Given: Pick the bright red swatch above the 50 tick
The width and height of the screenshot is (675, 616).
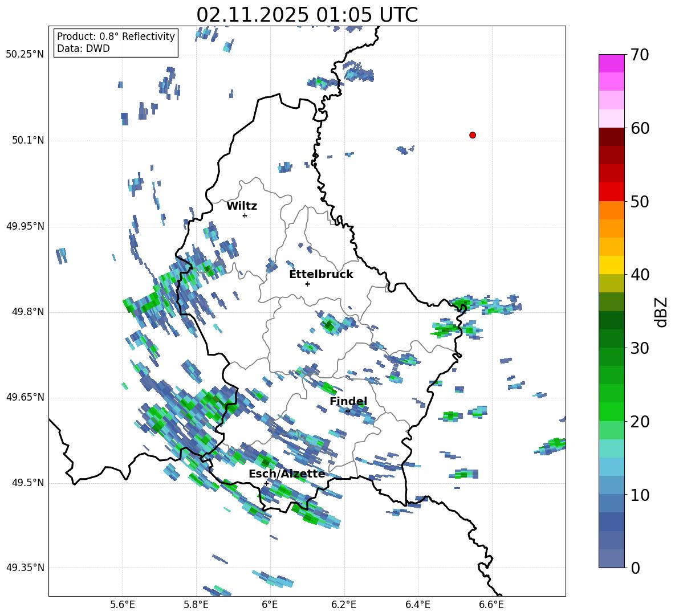Looking at the screenshot, I should coord(611,192).
